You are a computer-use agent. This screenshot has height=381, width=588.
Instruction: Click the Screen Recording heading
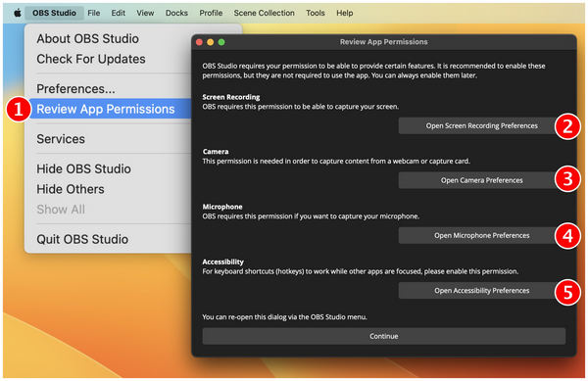tap(231, 97)
